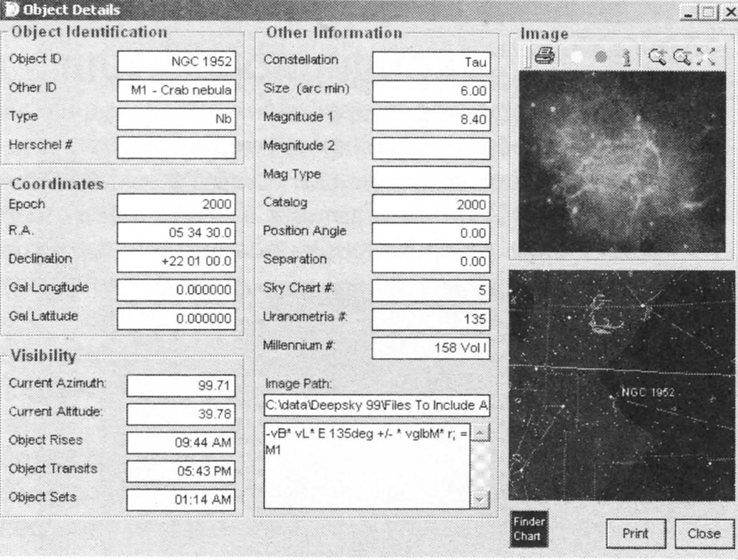Screen dimensions: 738x560
Task: Click the Current Altitude field 39.78
Action: [182, 415]
